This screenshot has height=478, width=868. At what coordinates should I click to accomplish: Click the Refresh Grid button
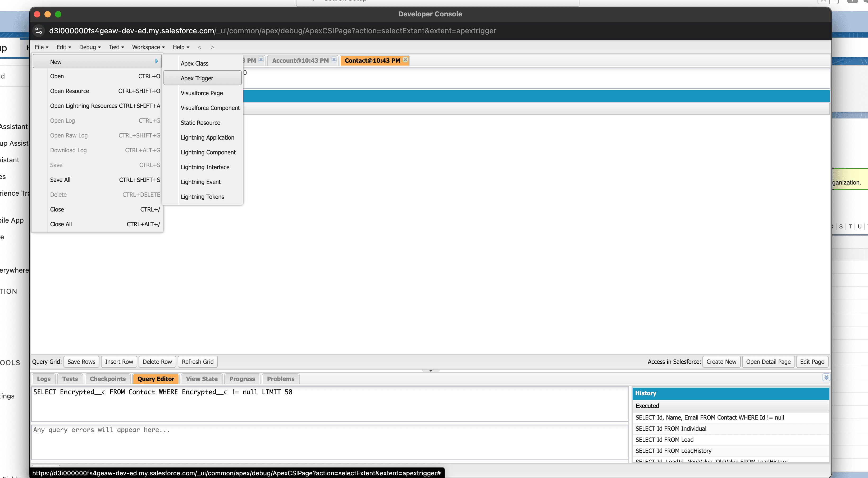(x=198, y=361)
